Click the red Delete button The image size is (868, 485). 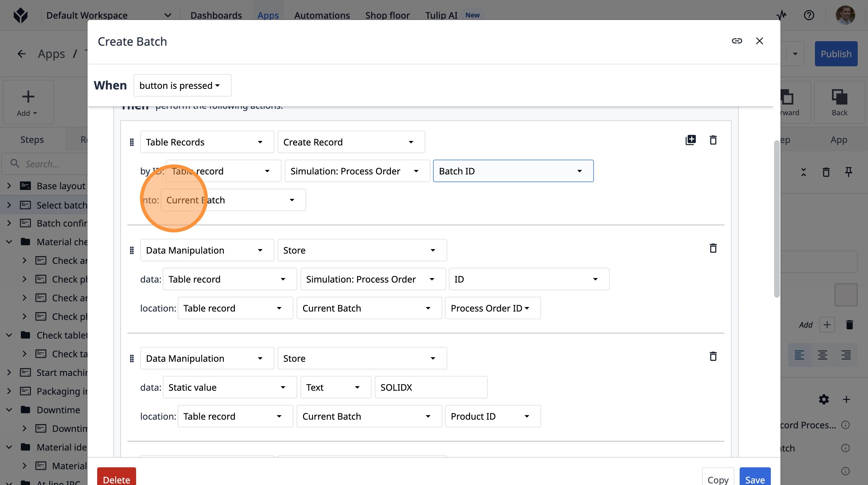point(116,479)
